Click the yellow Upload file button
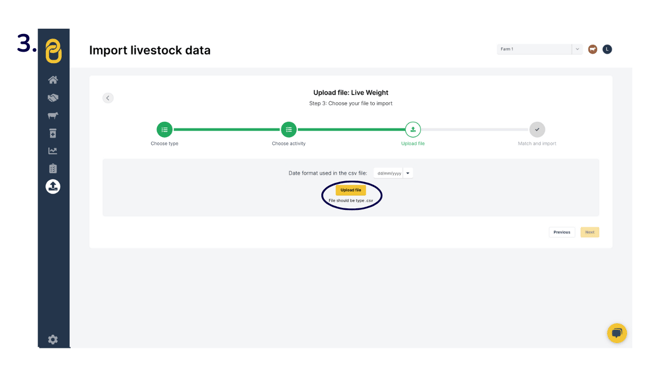Image resolution: width=670 pixels, height=376 pixels. click(x=351, y=190)
